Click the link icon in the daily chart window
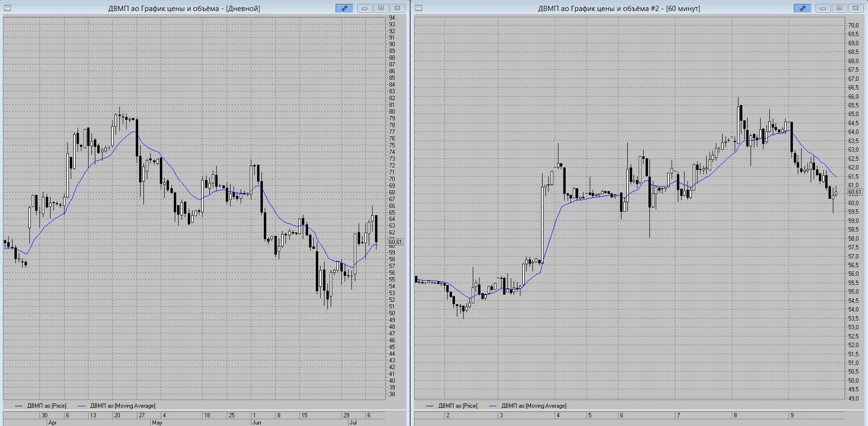This screenshot has width=868, height=426. [x=344, y=8]
